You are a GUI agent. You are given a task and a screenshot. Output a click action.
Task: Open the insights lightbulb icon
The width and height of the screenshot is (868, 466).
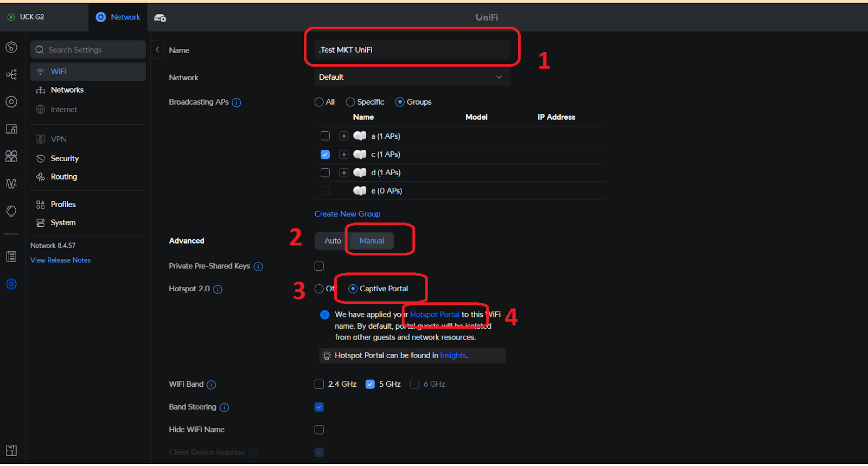click(11, 211)
